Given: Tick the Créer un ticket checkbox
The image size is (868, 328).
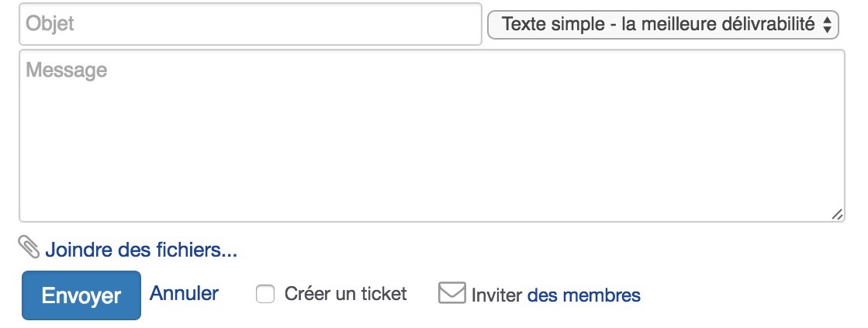Looking at the screenshot, I should click(x=265, y=294).
